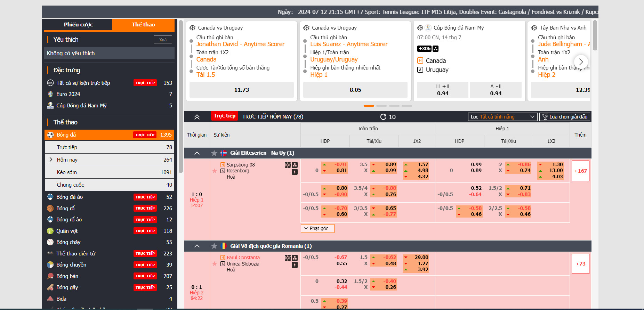The image size is (644, 310).
Task: Click lightning icon on Sarpsborg 08 match
Action: [295, 172]
